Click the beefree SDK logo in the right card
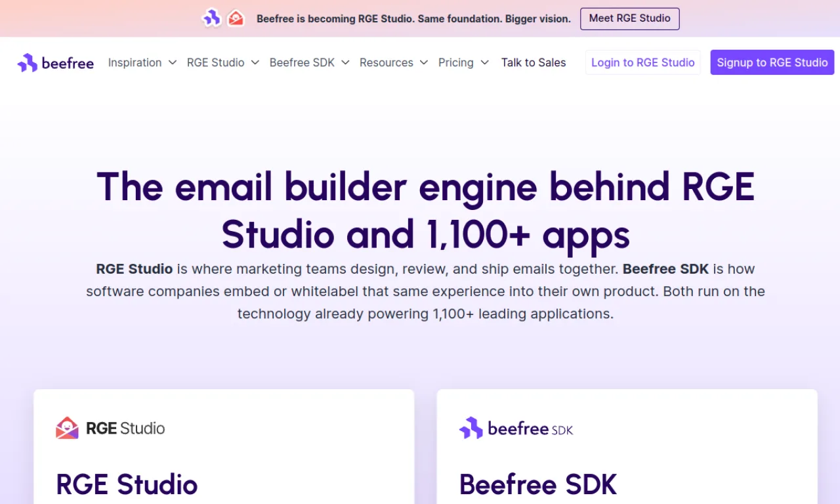This screenshot has width=840, height=504. pyautogui.click(x=516, y=429)
